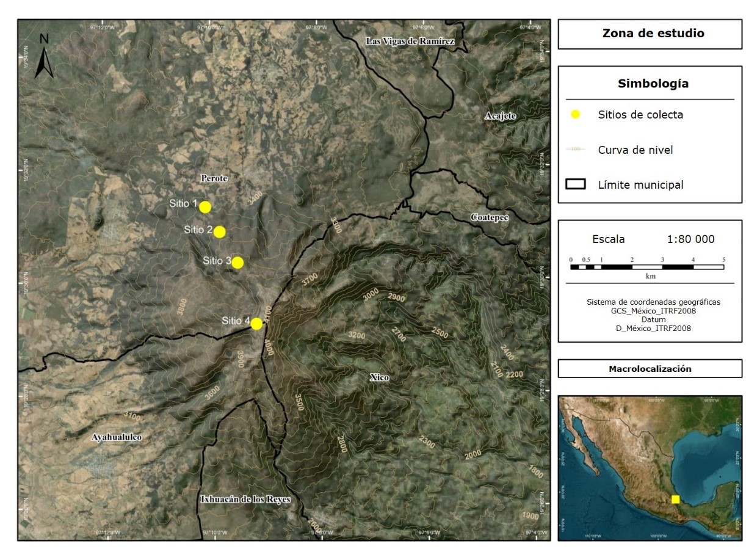Click the yellow square on the inset map

[675, 499]
